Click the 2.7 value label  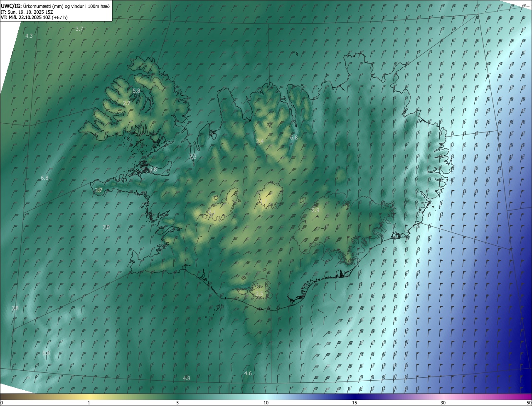coord(127,103)
